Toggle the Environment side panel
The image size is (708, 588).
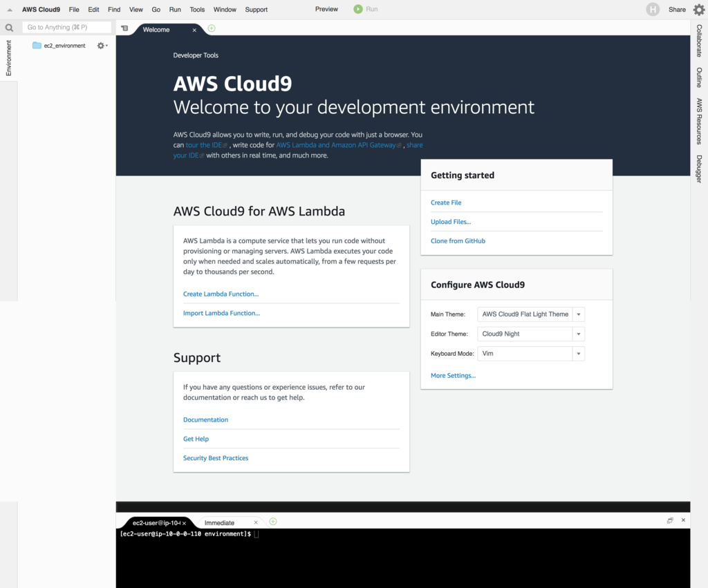click(x=8, y=58)
